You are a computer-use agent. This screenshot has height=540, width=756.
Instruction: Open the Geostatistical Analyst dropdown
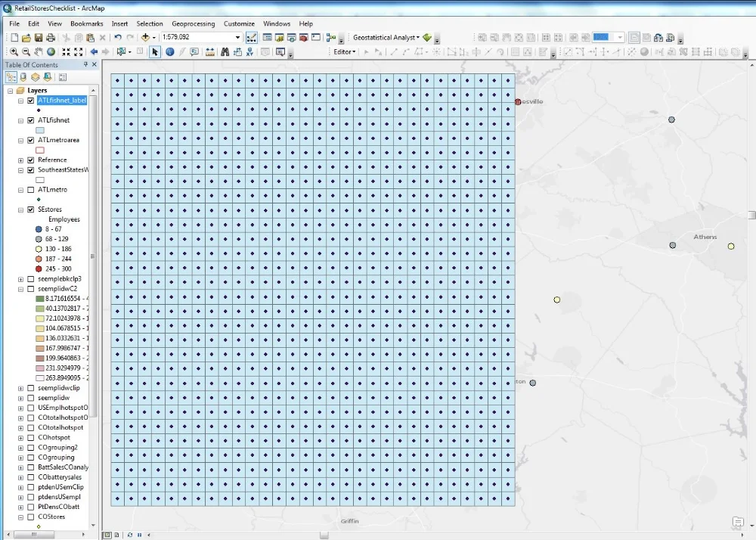coord(386,38)
